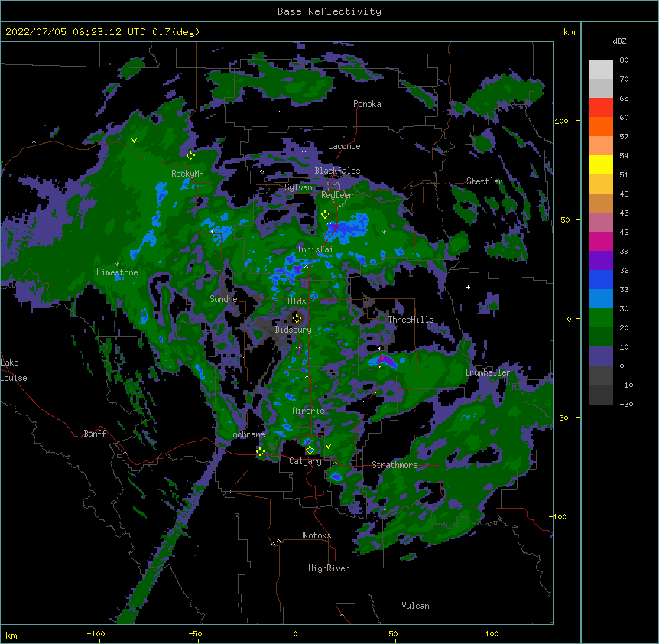Click the Base_Reflectivity title
659x644 pixels.
point(329,11)
